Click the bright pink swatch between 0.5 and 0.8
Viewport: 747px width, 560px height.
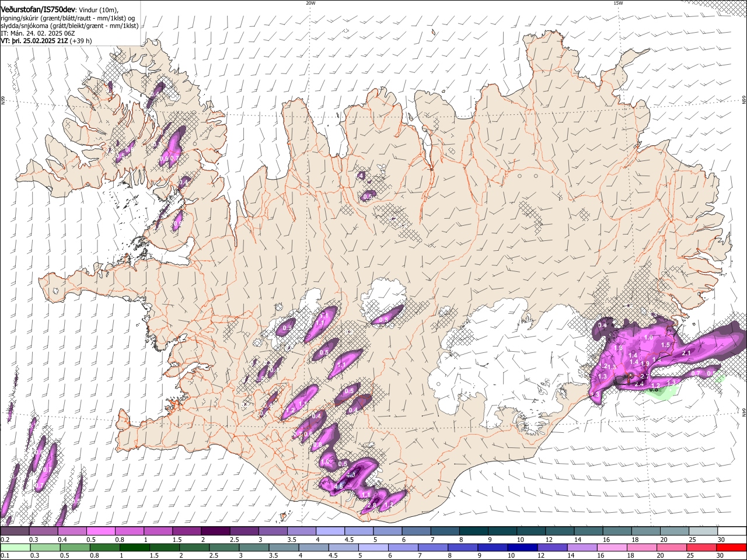tap(100, 531)
